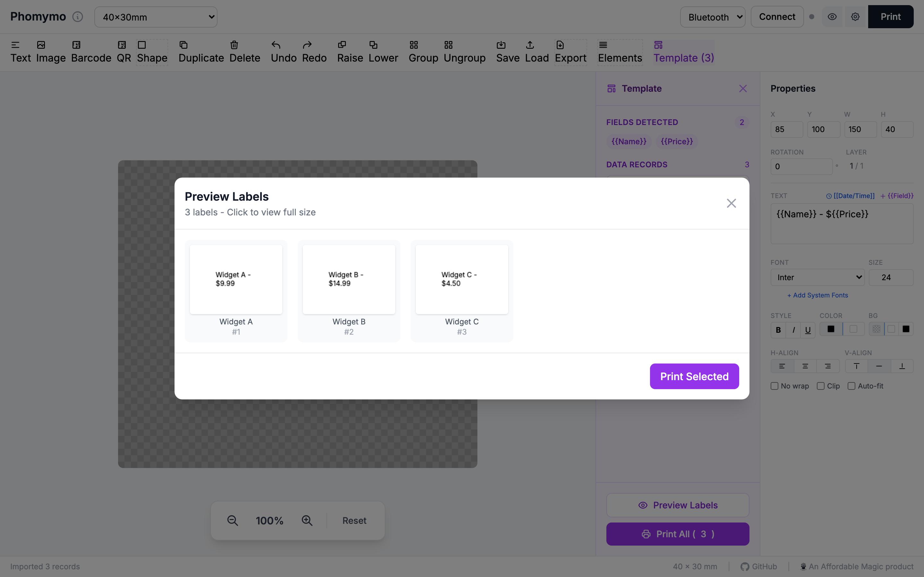This screenshot has width=924, height=577.
Task: Check the Auto-fit option
Action: 851,386
